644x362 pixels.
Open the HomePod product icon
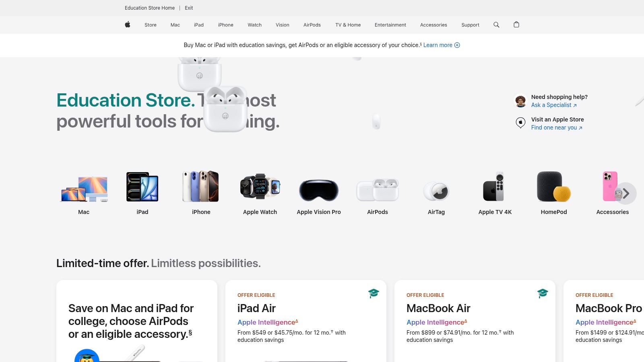click(554, 186)
